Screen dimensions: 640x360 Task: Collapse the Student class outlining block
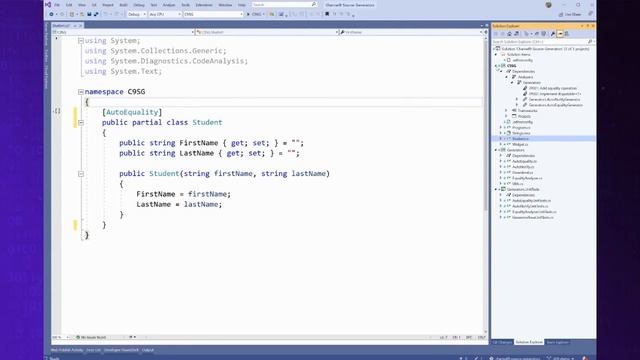click(81, 122)
